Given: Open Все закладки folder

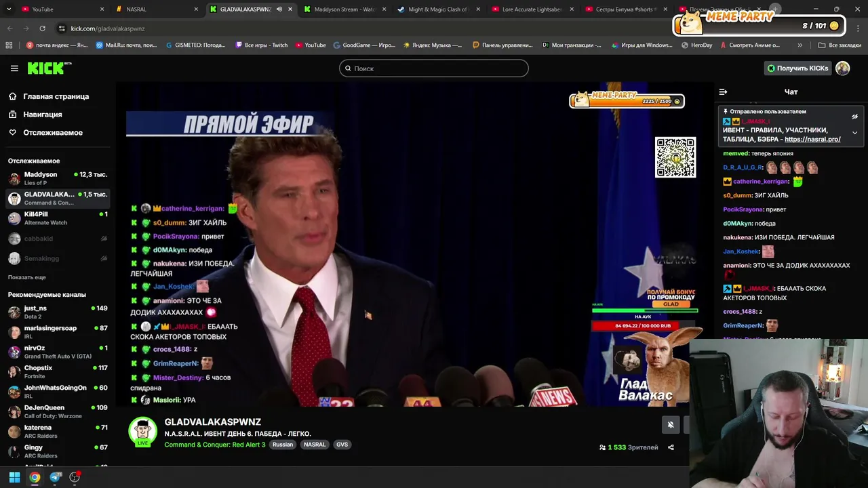Looking at the screenshot, I should [840, 45].
